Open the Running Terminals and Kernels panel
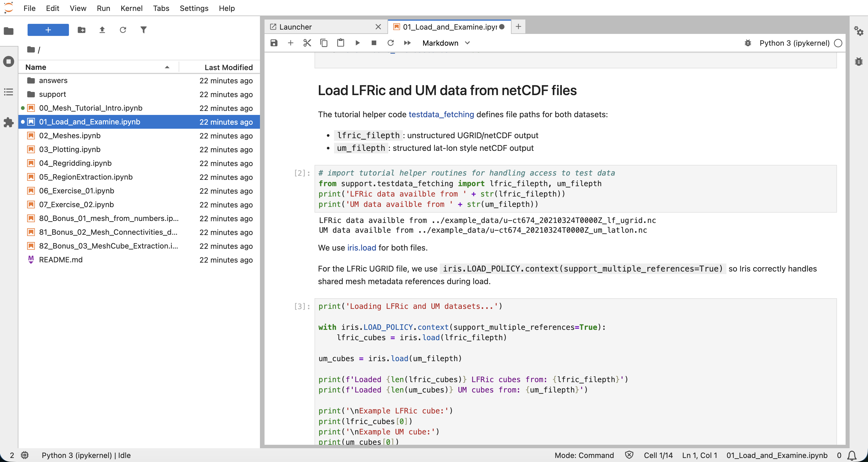868x462 pixels. tap(9, 61)
